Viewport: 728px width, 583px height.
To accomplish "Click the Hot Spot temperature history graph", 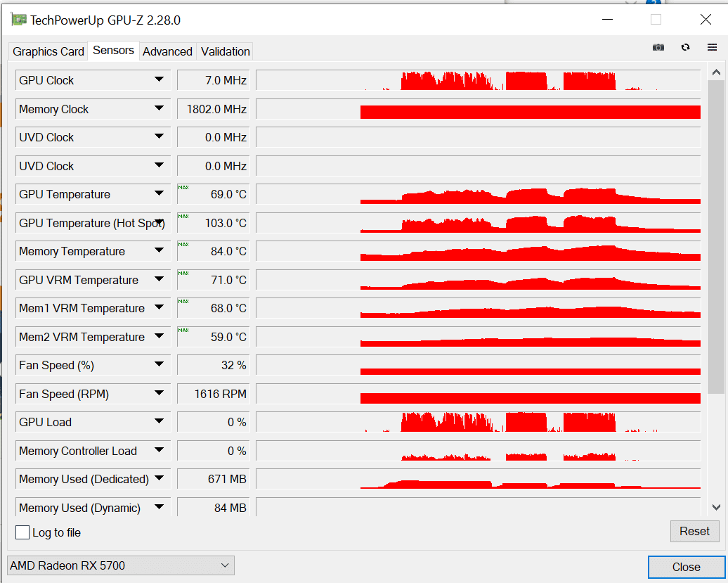I will coord(479,222).
